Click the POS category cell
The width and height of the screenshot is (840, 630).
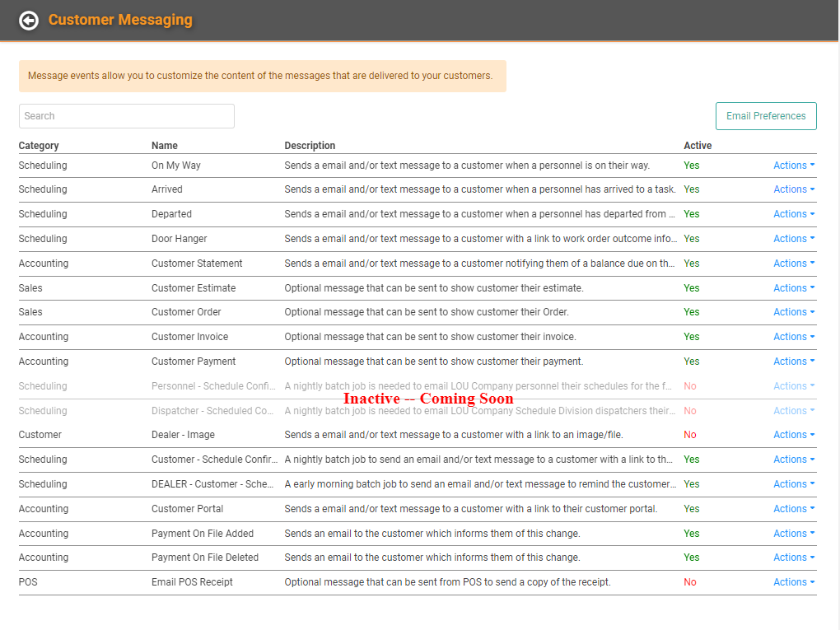[28, 582]
